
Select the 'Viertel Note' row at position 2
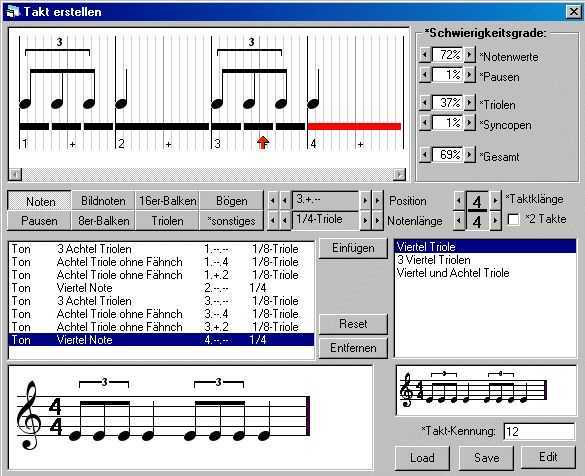coord(161,288)
